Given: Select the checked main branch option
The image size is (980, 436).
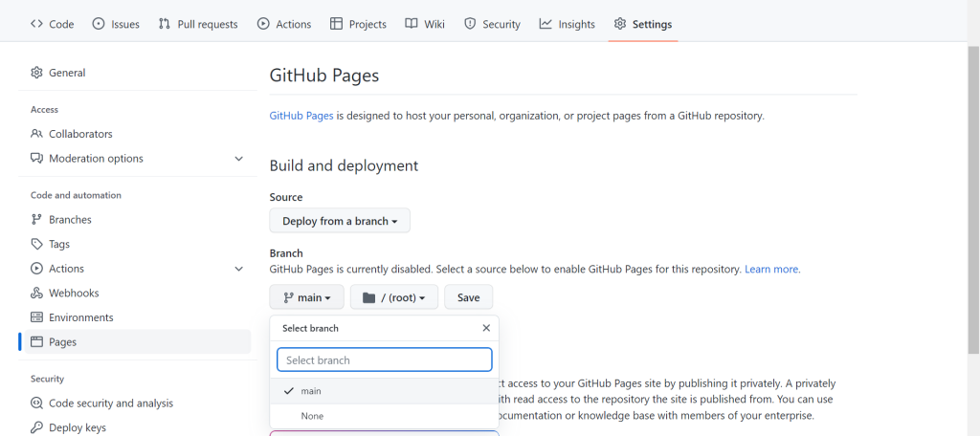Looking at the screenshot, I should [311, 391].
